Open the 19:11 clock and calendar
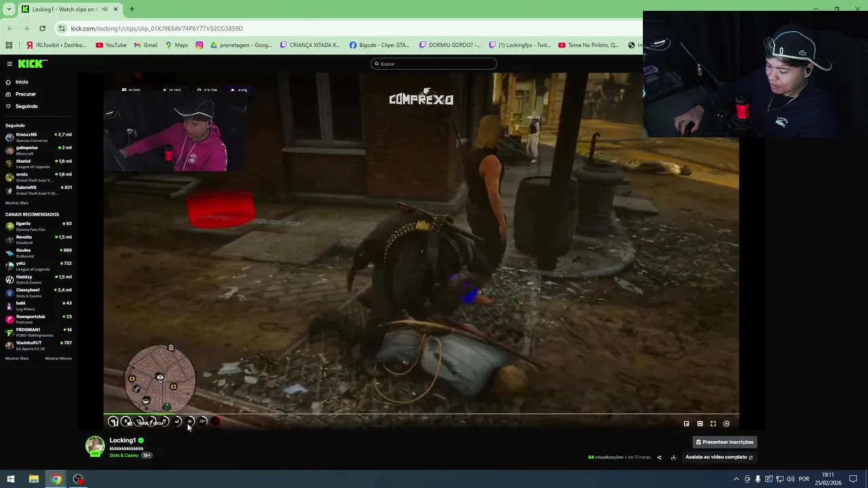The image size is (868, 488). click(828, 479)
